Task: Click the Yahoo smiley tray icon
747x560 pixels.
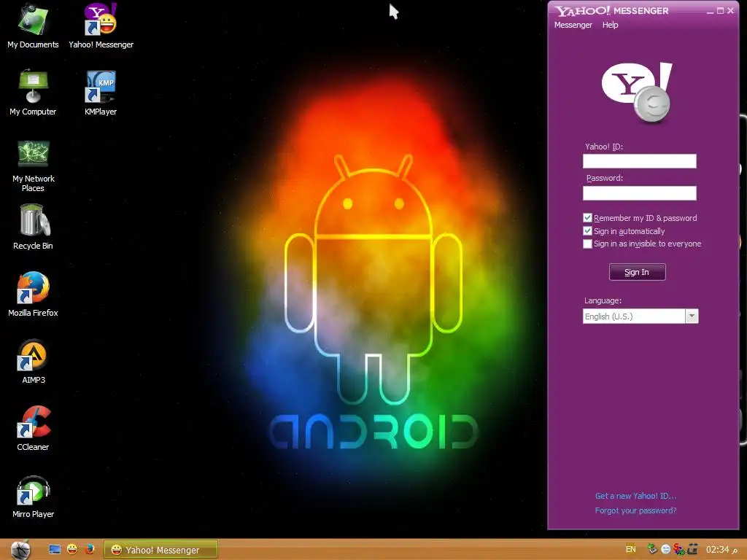Action: (x=665, y=550)
